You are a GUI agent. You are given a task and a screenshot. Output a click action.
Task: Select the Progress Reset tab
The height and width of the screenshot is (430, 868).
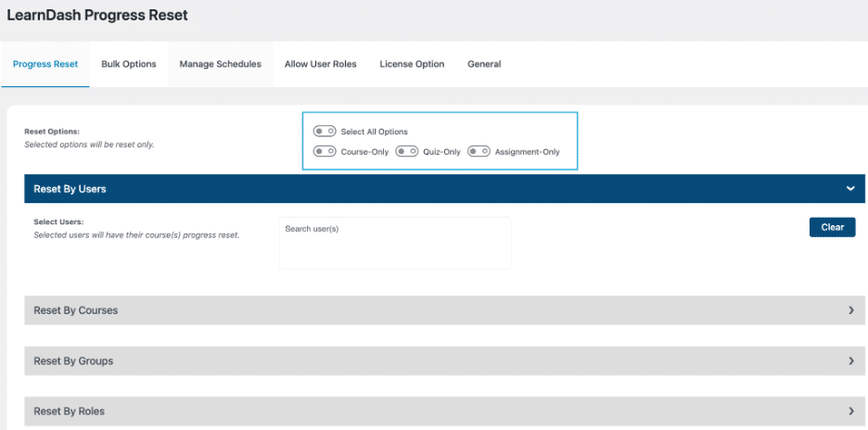[45, 64]
